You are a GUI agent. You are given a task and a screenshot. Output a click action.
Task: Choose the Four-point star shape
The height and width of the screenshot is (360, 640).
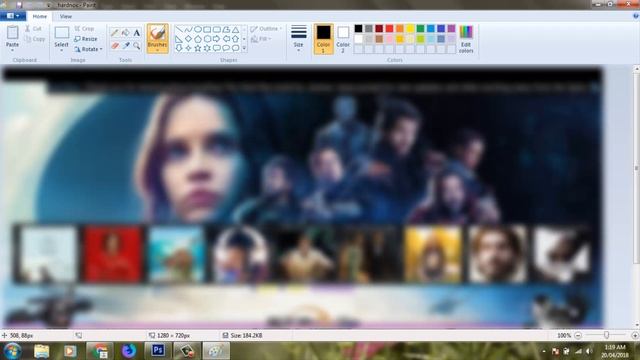pos(188,48)
